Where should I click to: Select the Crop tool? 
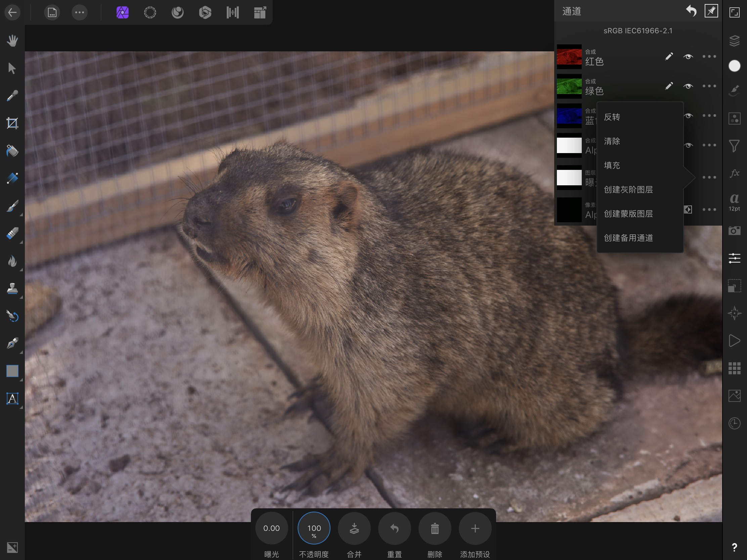[12, 123]
